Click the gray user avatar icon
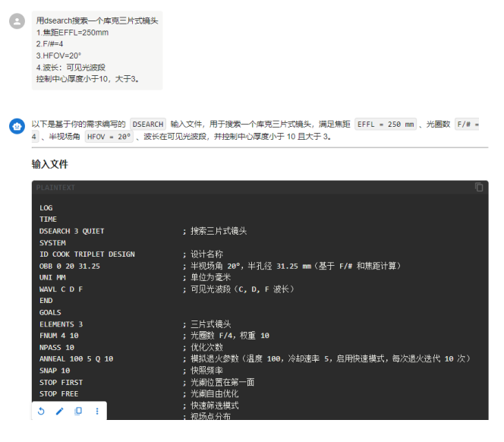504x442 pixels. pos(17,21)
